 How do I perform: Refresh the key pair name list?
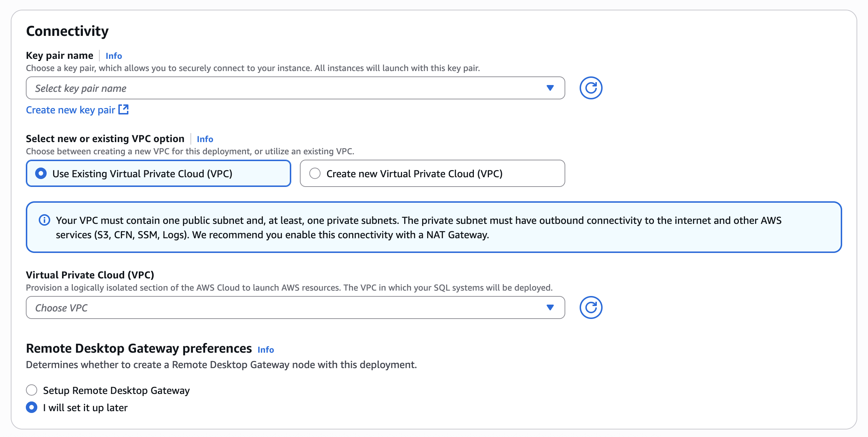pos(591,88)
